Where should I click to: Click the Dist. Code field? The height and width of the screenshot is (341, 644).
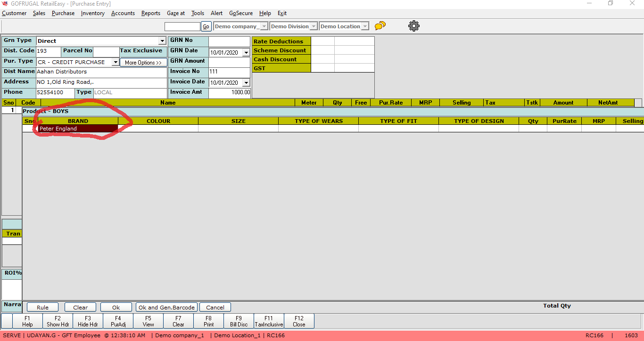(x=49, y=51)
